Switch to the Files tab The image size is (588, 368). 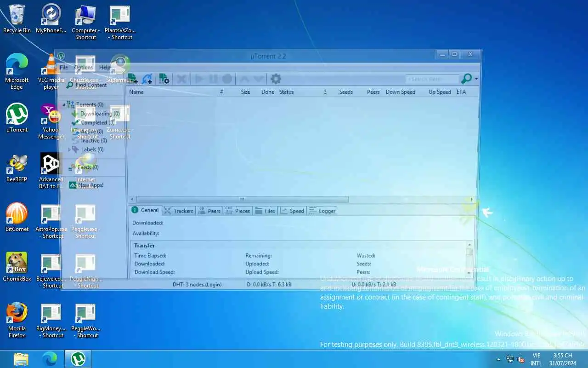265,211
